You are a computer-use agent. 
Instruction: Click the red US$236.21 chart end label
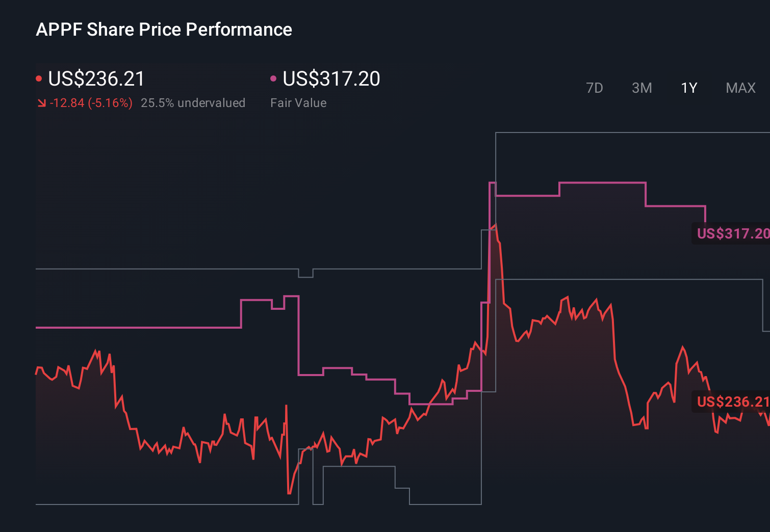[x=732, y=402]
